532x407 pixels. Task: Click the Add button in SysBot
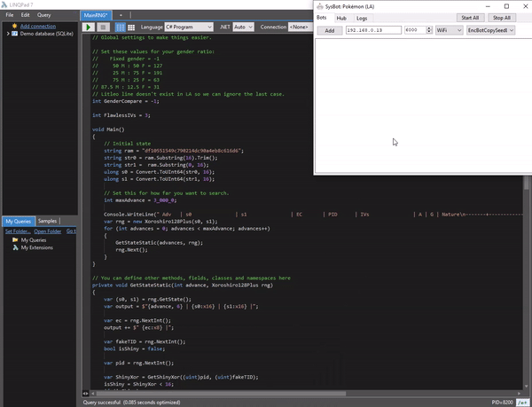pyautogui.click(x=330, y=30)
